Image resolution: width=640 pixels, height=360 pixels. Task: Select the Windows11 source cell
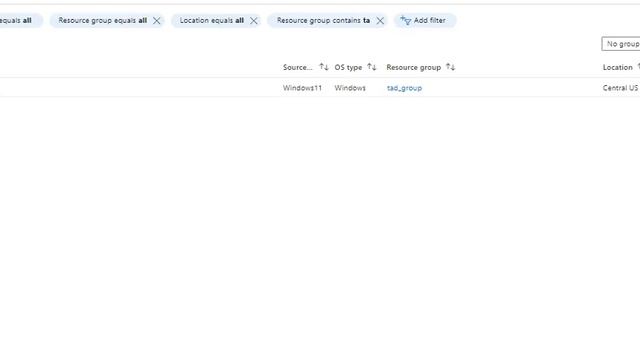coord(302,88)
